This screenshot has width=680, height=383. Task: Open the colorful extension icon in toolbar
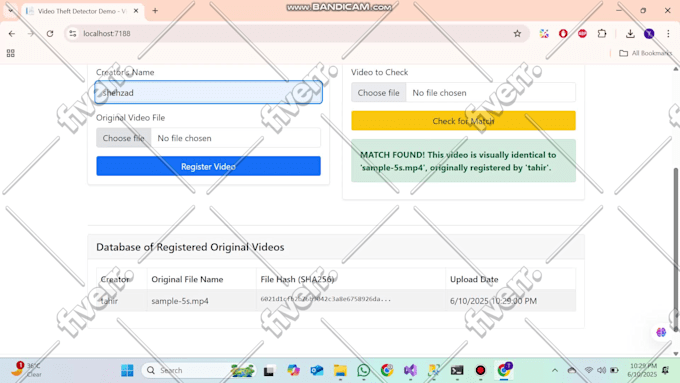click(544, 33)
